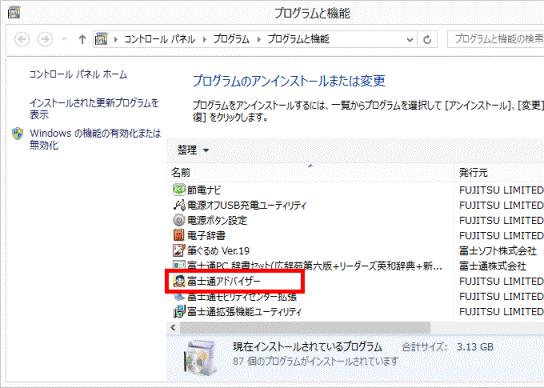
Task: Click the control panel icon in the address bar
Action: tap(101, 39)
